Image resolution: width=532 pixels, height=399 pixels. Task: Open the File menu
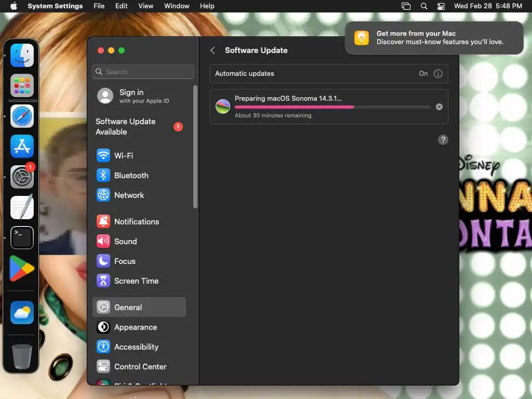coord(99,6)
